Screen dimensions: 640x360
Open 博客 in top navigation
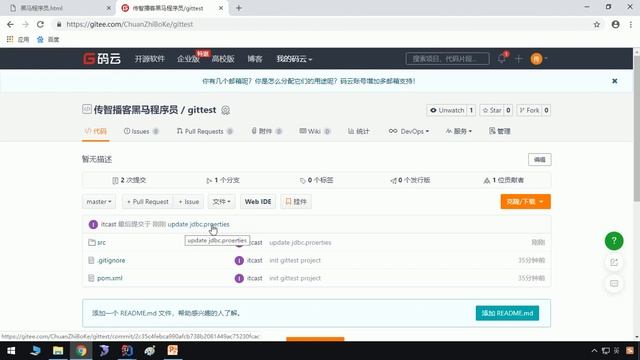(255, 59)
